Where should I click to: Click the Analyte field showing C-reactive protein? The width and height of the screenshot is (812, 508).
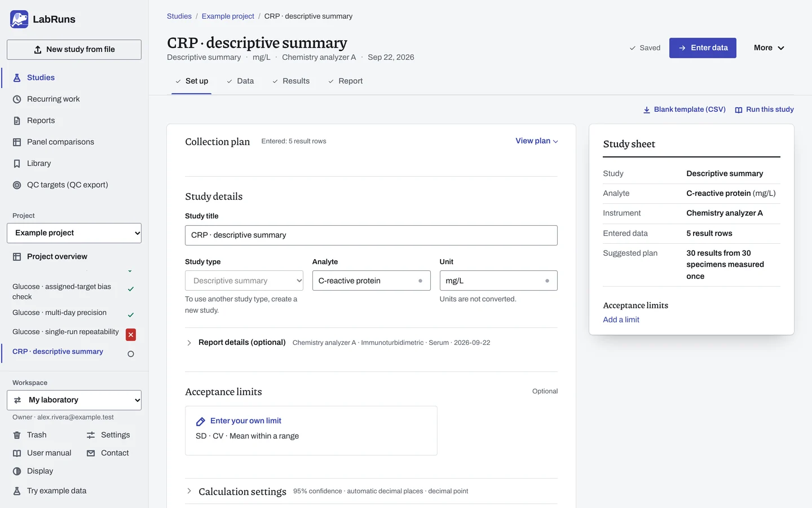(x=371, y=281)
